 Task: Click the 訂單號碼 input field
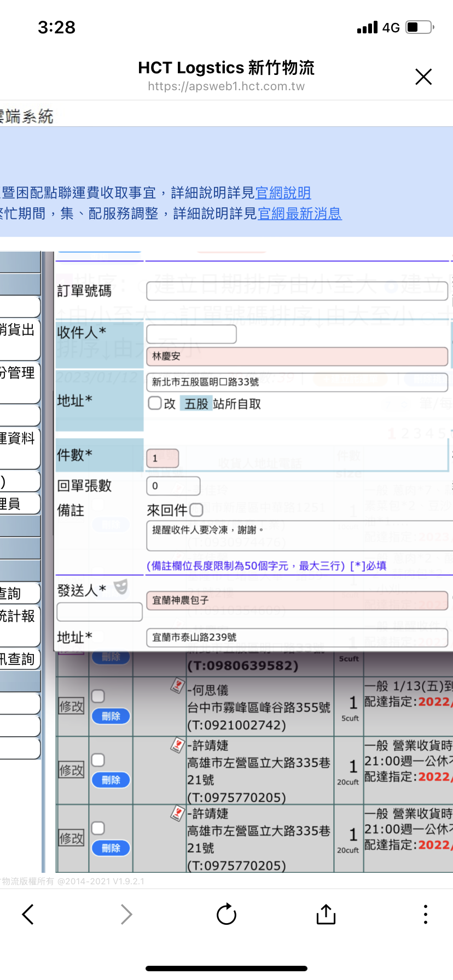point(297,291)
